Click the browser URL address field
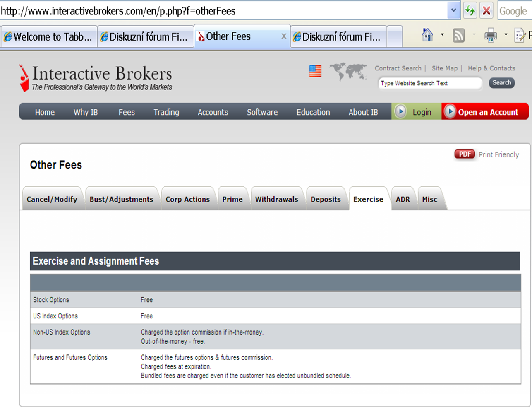532x412 pixels. (223, 11)
